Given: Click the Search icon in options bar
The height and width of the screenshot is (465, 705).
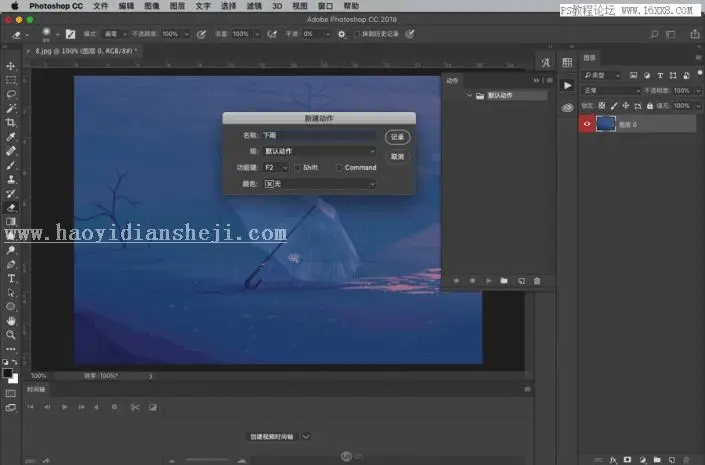Looking at the screenshot, I should coord(655,34).
